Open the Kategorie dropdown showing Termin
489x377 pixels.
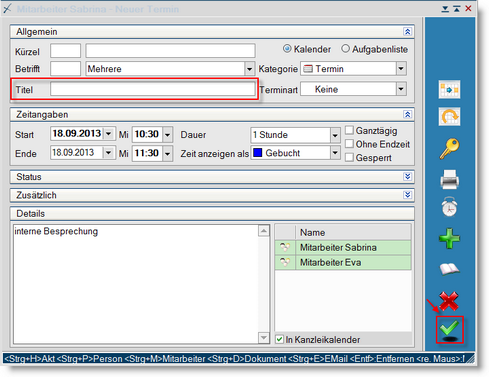(401, 69)
